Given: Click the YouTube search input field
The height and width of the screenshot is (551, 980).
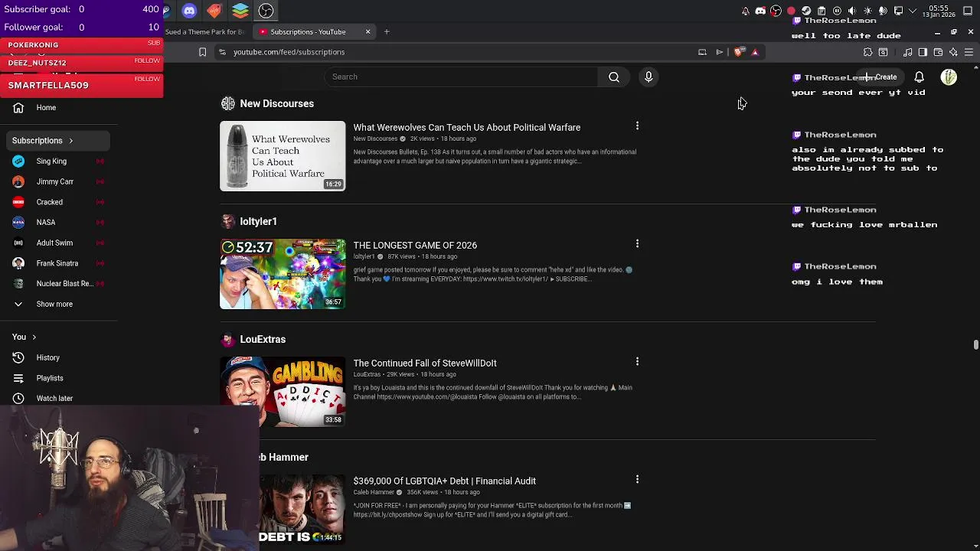Looking at the screenshot, I should pos(461,77).
